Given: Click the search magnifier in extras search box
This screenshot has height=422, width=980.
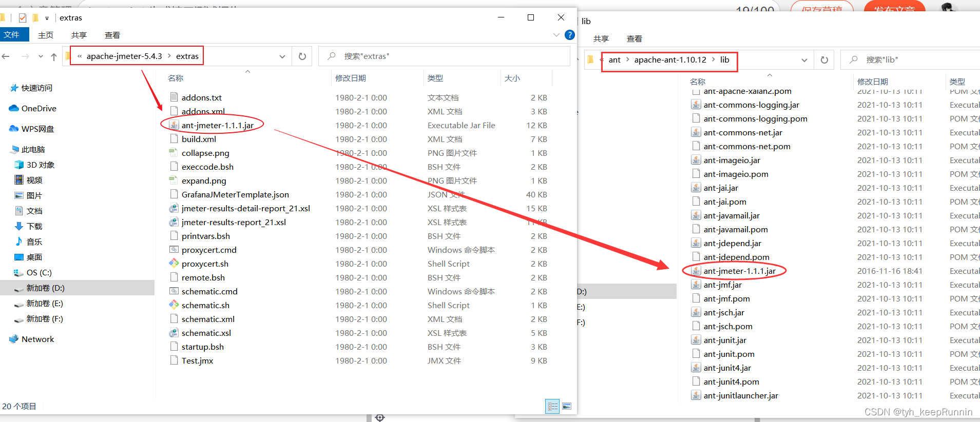Looking at the screenshot, I should point(332,56).
